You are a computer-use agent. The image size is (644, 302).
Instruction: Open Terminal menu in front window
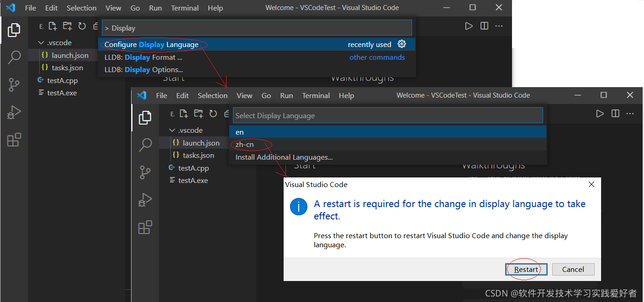(316, 95)
